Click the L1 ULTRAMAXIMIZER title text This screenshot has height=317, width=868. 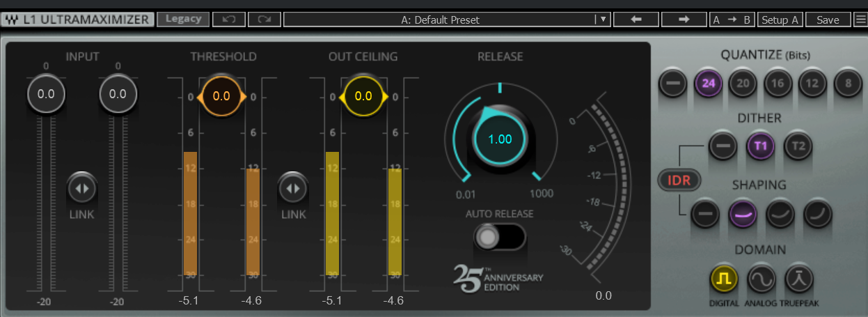[86, 20]
